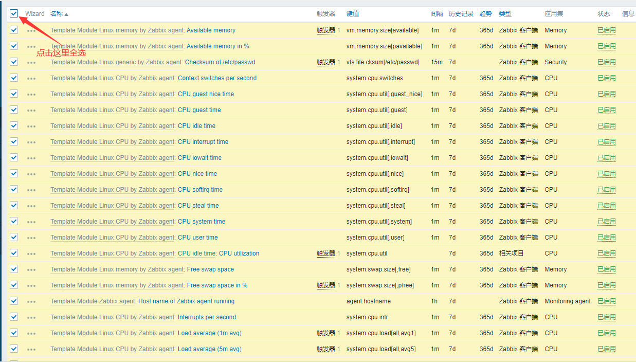This screenshot has height=364, width=636.
Task: Open wizard dots for Free swap space in %
Action: pyautogui.click(x=31, y=285)
